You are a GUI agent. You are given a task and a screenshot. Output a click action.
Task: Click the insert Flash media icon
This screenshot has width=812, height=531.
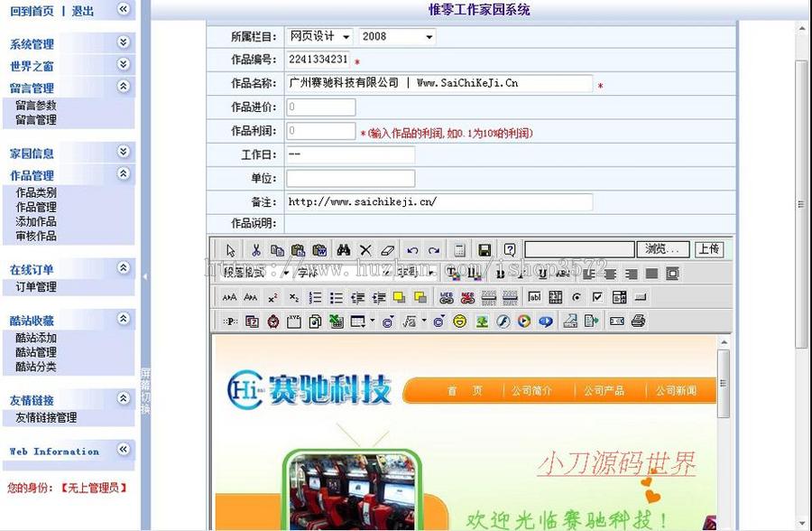(x=502, y=321)
